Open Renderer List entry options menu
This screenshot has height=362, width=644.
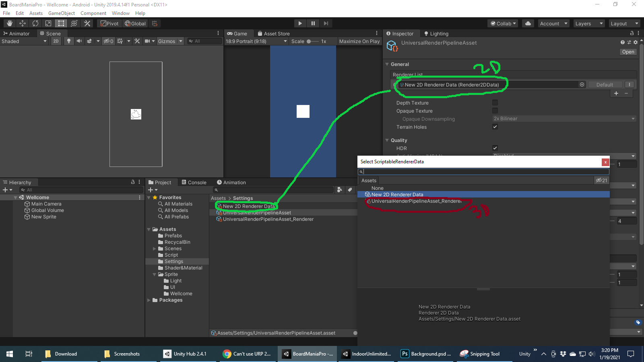tap(630, 84)
